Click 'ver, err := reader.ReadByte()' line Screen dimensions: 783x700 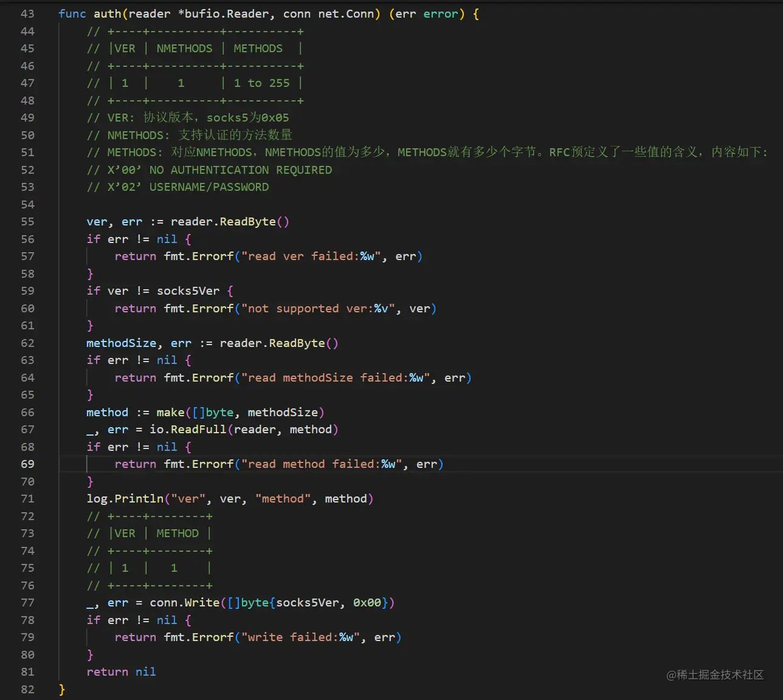(x=188, y=222)
